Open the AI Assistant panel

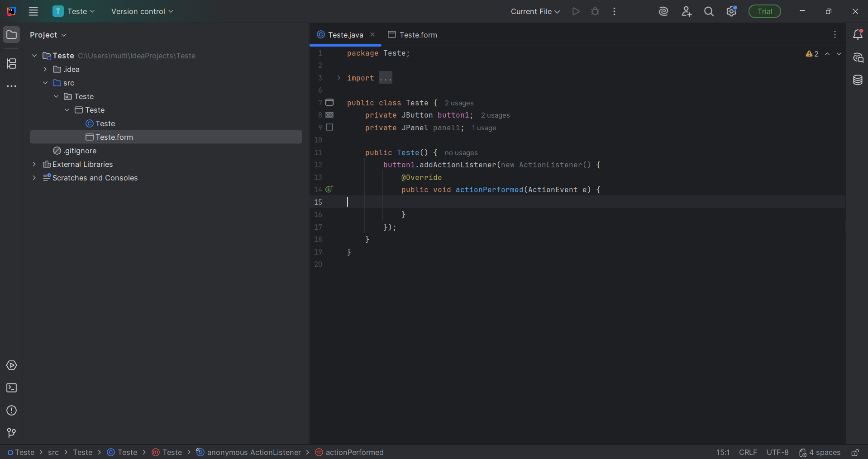coord(858,58)
